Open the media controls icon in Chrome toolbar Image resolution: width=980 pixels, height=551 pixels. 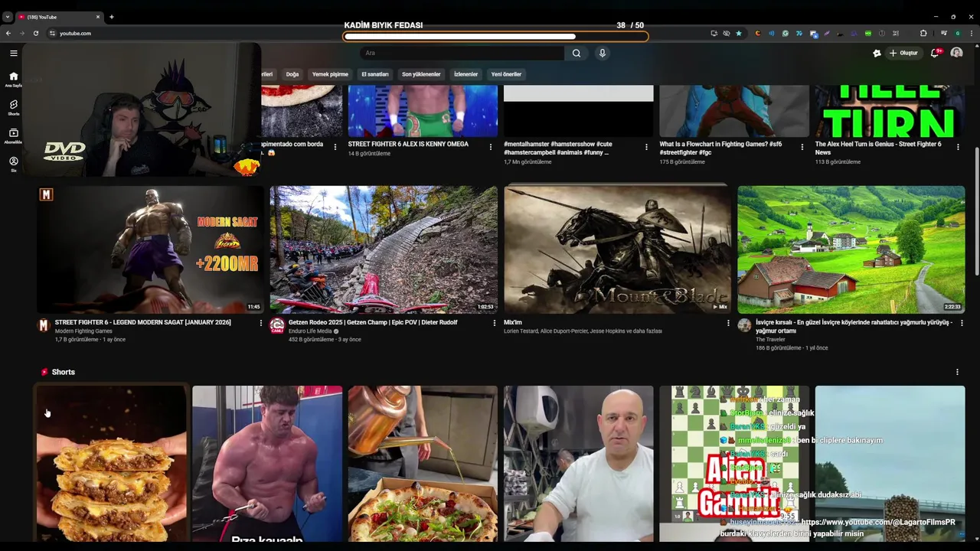pos(944,33)
